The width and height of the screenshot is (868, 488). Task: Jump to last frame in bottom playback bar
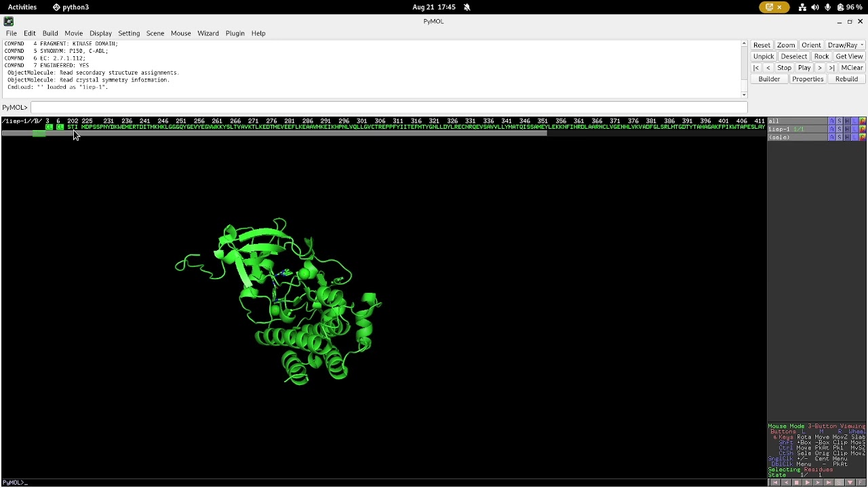click(829, 483)
